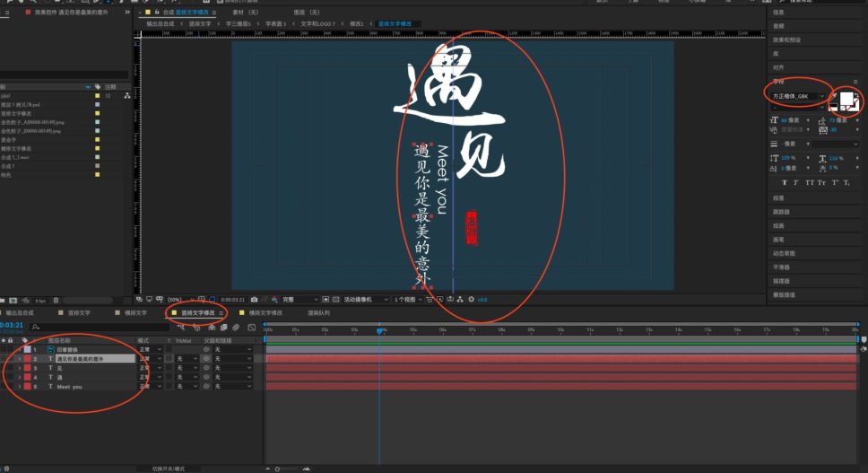Toggle visibility of the Meet you layer
The height and width of the screenshot is (473, 868).
pos(3,387)
